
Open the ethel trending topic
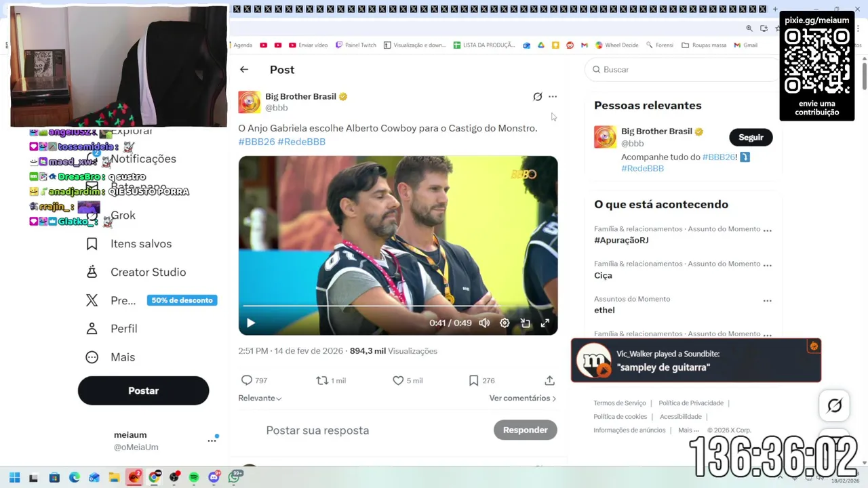point(604,310)
